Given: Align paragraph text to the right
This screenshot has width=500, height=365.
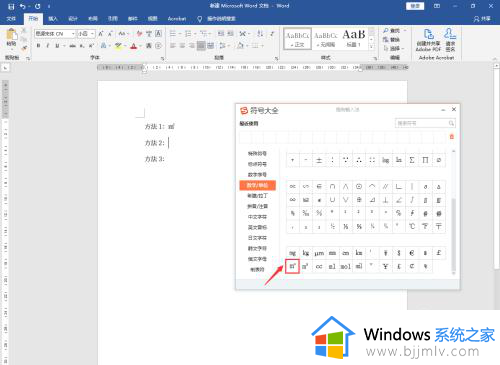Looking at the screenshot, I should [x=192, y=46].
